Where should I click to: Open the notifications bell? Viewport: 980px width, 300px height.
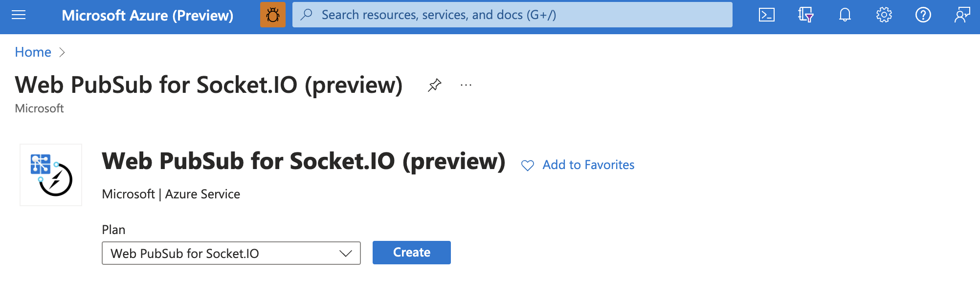click(845, 15)
